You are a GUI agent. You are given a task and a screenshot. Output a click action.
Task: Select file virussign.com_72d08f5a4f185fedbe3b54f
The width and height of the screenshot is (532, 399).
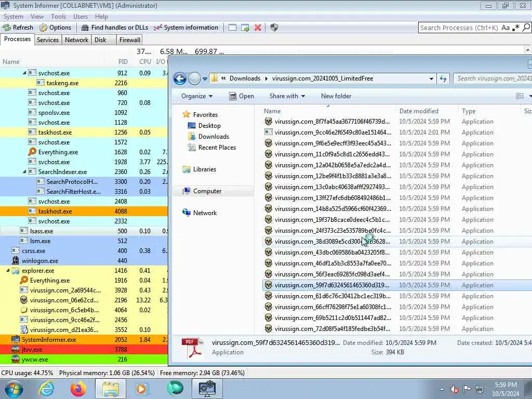(x=397, y=329)
